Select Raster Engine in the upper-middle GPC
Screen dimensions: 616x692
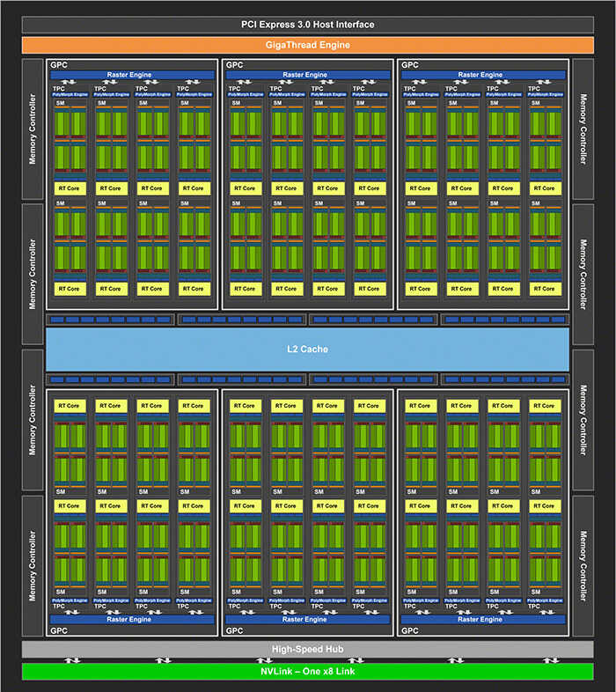pyautogui.click(x=307, y=75)
